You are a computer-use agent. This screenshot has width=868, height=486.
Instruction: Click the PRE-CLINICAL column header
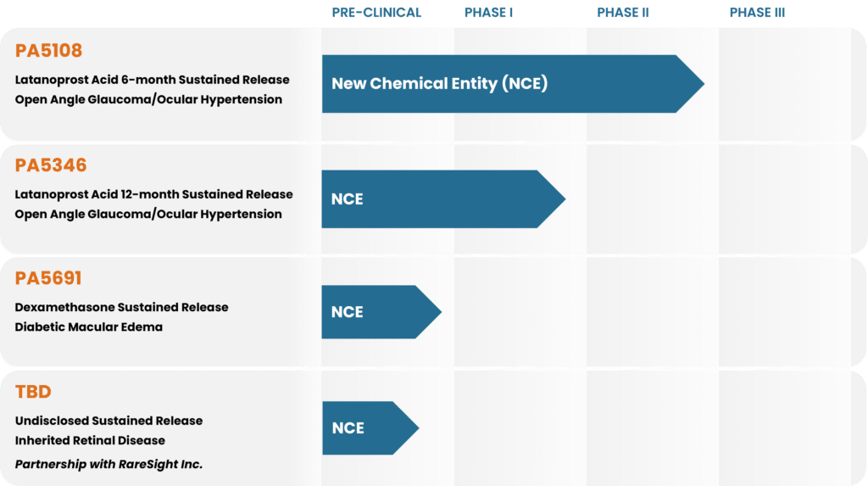click(376, 13)
